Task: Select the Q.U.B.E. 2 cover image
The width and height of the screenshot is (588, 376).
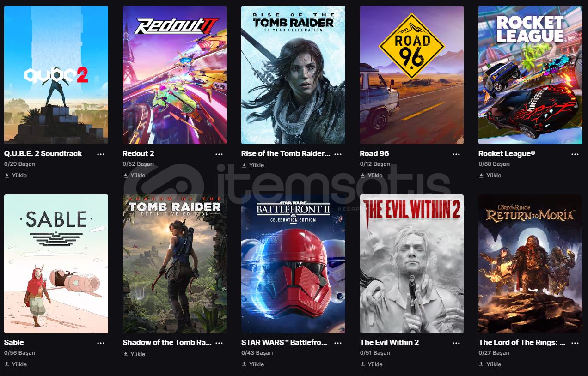Action: tap(56, 75)
